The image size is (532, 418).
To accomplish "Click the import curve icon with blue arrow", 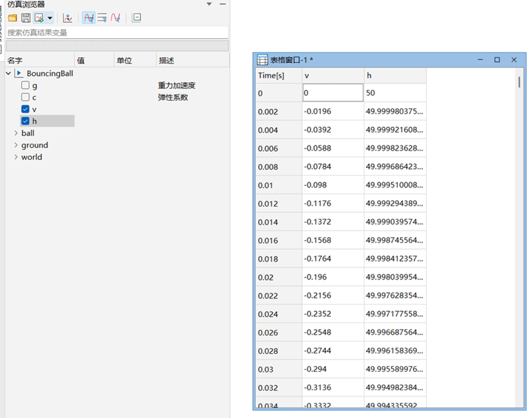I will (x=68, y=18).
